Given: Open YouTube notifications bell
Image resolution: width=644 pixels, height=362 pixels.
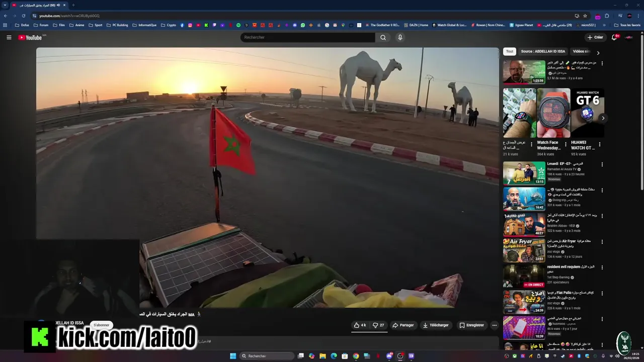Looking at the screenshot, I should (614, 37).
